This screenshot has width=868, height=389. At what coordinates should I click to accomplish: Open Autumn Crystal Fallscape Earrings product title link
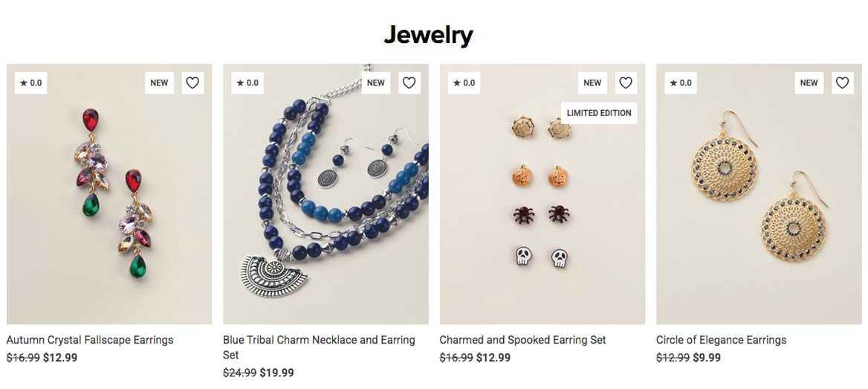(x=90, y=340)
